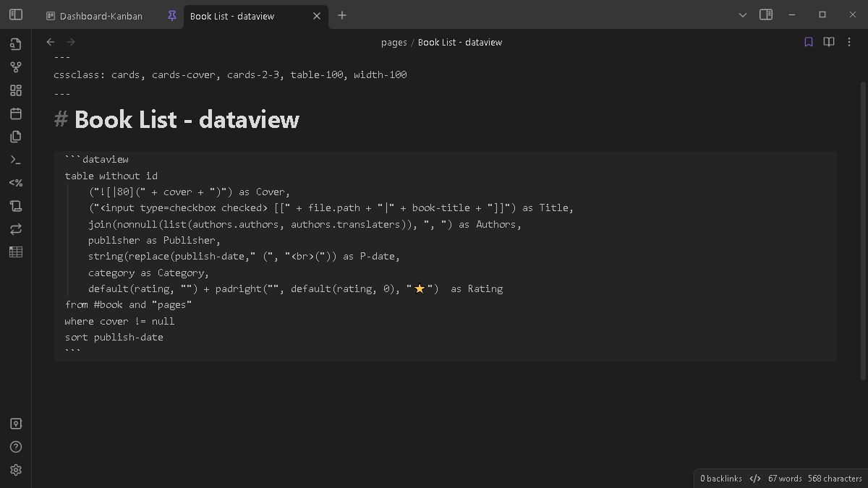Open Help via the question mark icon
868x488 pixels.
coord(15,446)
